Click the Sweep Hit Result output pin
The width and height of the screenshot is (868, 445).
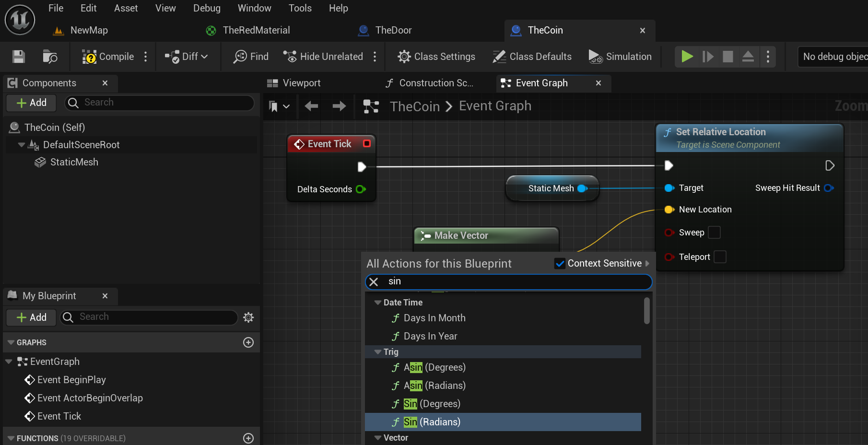829,188
